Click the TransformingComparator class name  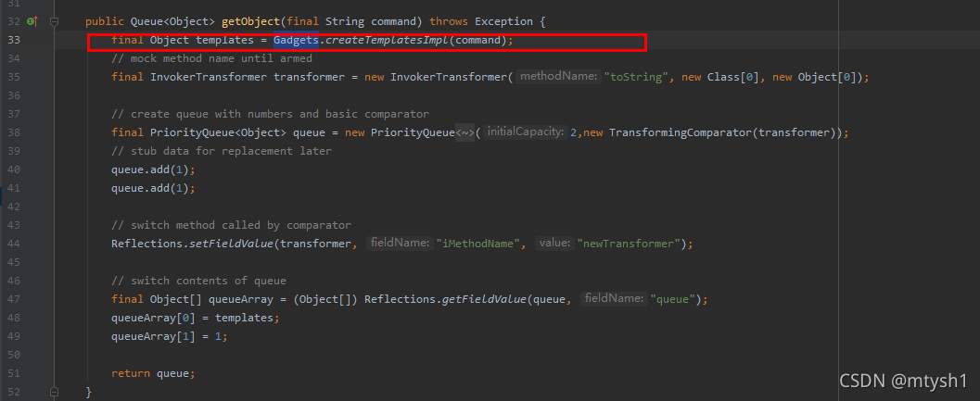click(x=680, y=133)
